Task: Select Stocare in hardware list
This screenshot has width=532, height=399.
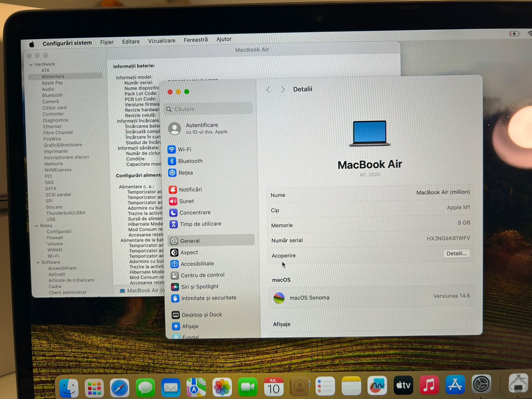Action: (x=54, y=207)
